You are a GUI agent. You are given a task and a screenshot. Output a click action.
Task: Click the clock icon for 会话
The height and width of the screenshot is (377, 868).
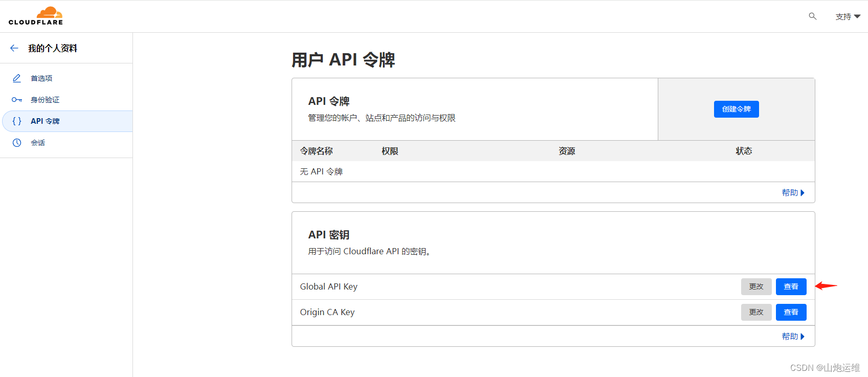point(17,143)
